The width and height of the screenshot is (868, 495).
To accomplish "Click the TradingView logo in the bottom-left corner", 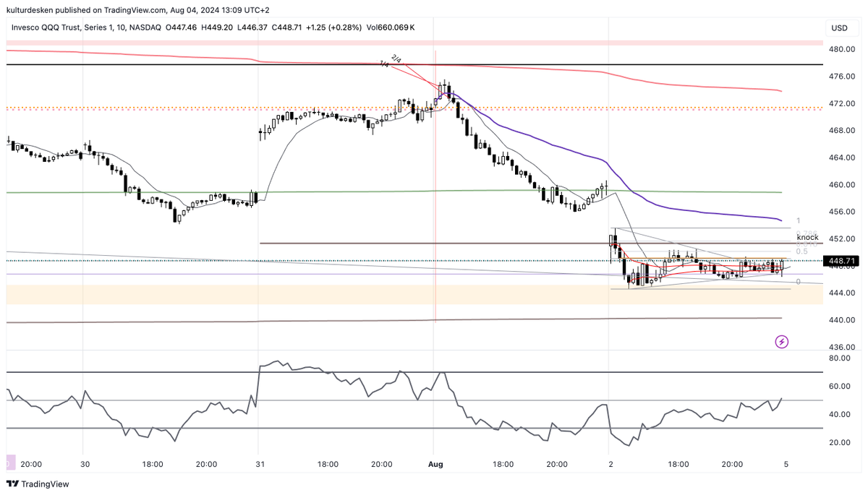I will (x=37, y=483).
